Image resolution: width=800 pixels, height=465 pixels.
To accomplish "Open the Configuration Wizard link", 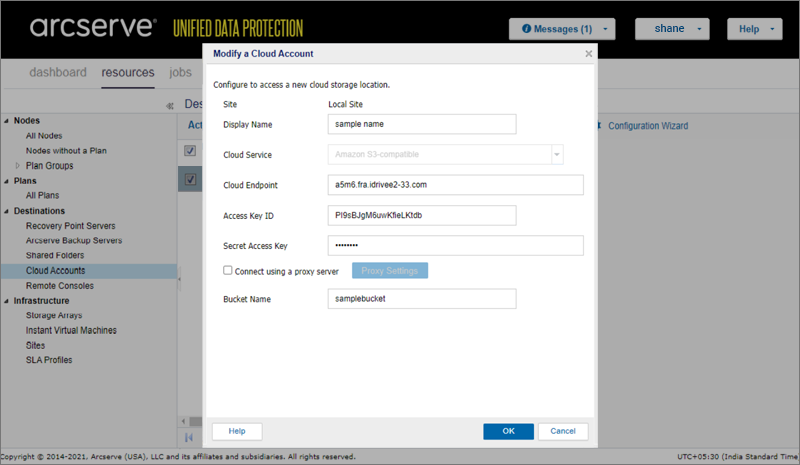I will [648, 126].
